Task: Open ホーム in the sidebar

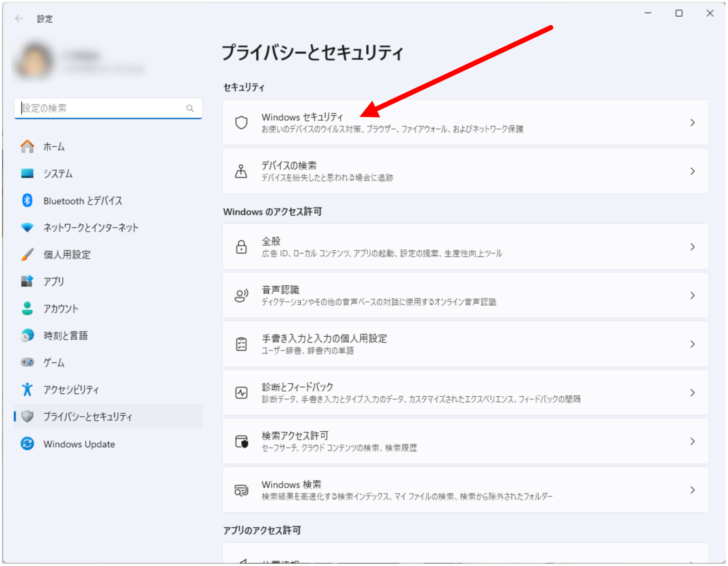Action: point(54,147)
